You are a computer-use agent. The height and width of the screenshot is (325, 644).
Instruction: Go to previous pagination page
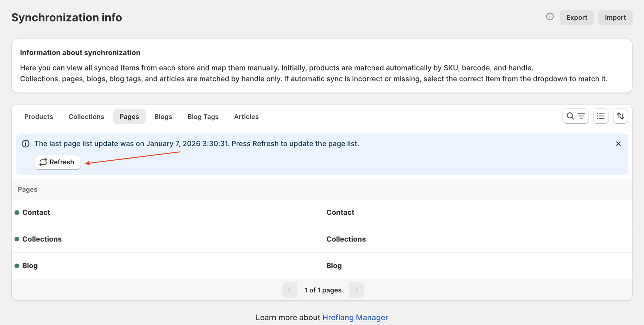289,290
